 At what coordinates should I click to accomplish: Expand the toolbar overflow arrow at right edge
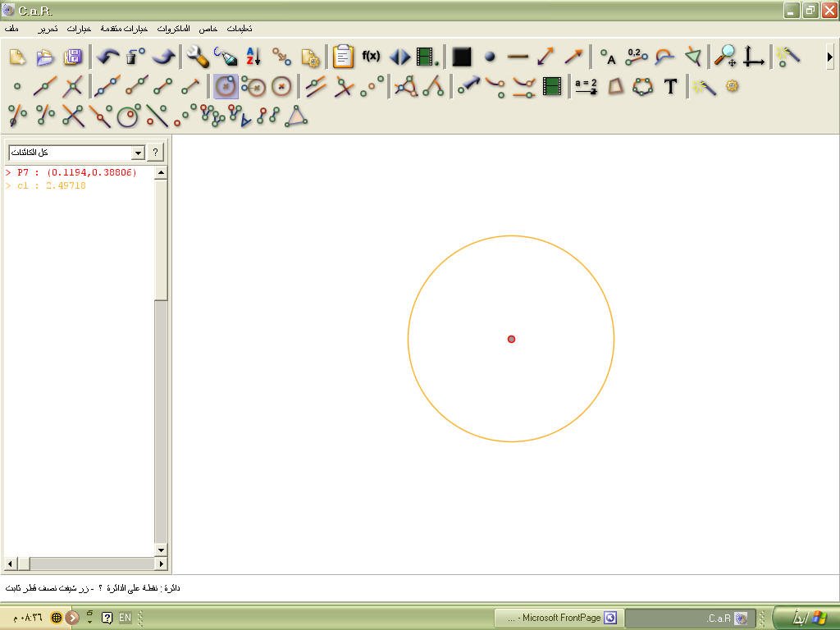[x=830, y=57]
